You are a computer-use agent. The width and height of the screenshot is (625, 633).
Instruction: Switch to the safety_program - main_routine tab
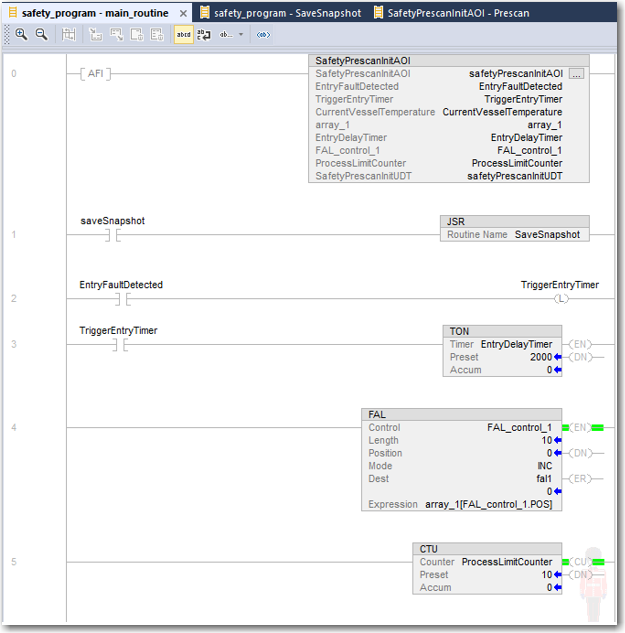coord(95,13)
